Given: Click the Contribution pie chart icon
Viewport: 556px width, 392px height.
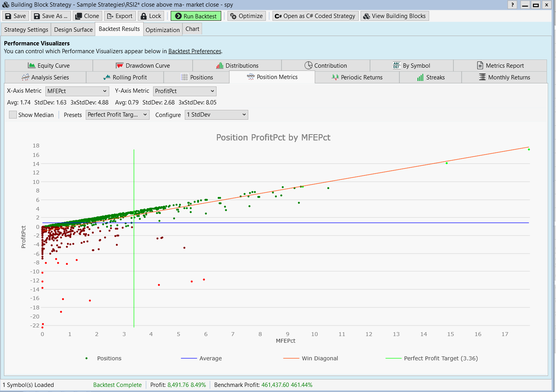Looking at the screenshot, I should [x=309, y=65].
